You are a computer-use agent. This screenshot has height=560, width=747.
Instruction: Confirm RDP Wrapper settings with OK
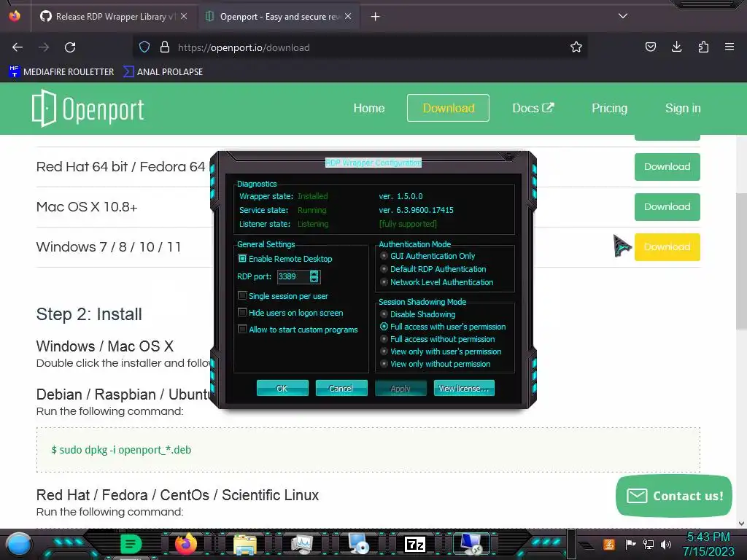(282, 388)
